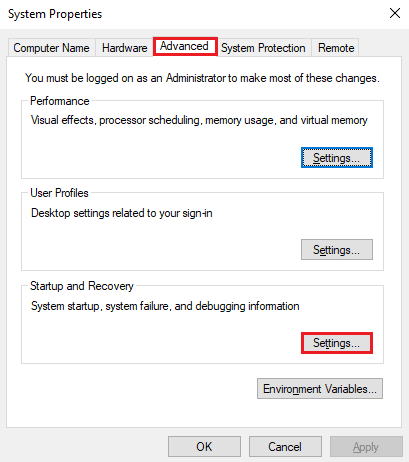Click the desktop settings sign-in description

(x=122, y=213)
